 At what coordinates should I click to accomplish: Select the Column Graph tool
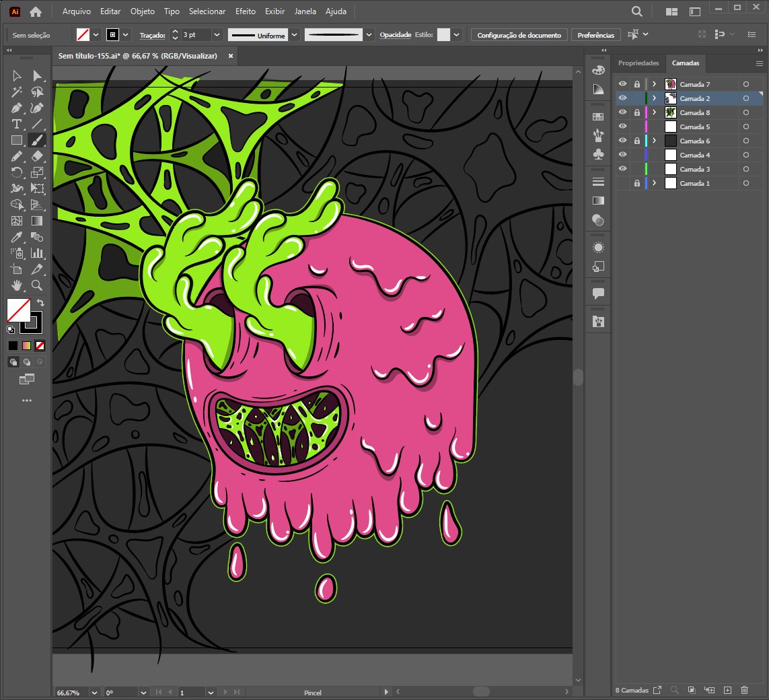37,253
